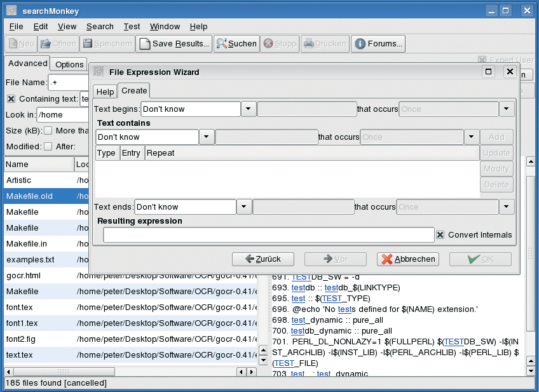Select the gocr.html file row
The width and height of the screenshot is (539, 392).
pyautogui.click(x=131, y=276)
